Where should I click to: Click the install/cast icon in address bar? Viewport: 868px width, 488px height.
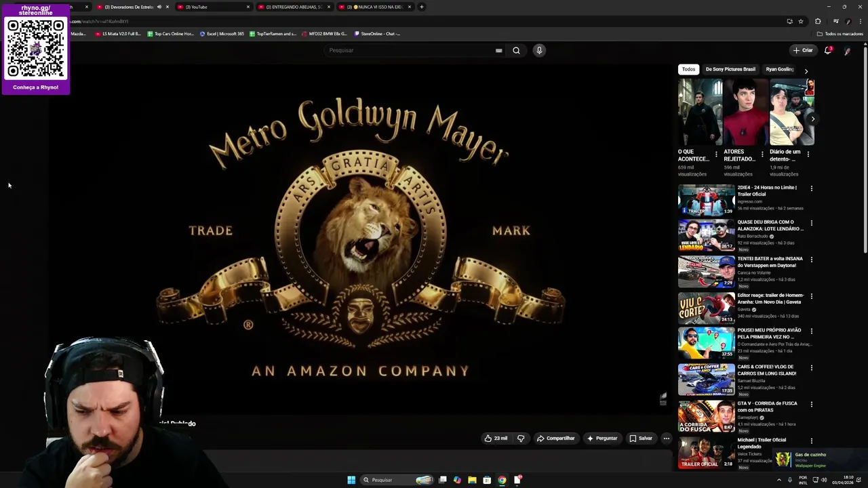coord(789,21)
